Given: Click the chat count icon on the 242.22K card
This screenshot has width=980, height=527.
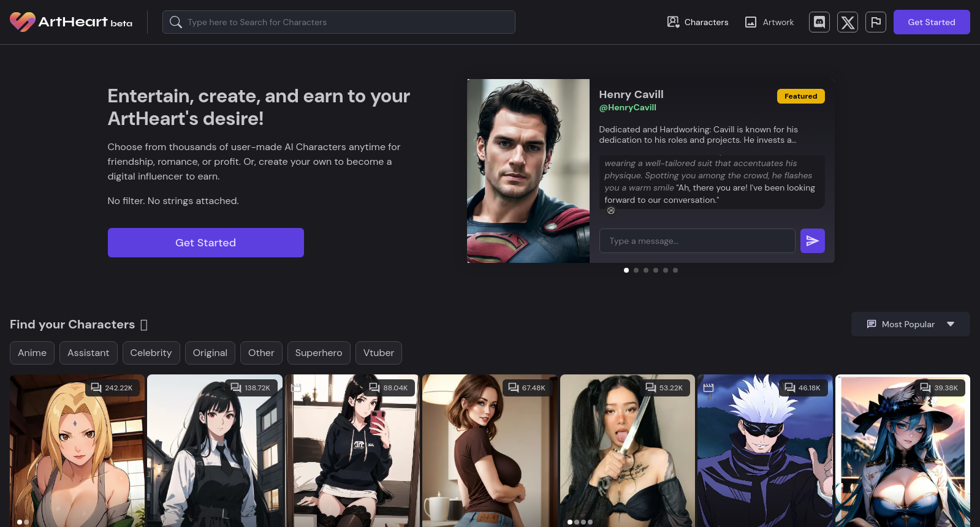Looking at the screenshot, I should pos(96,388).
